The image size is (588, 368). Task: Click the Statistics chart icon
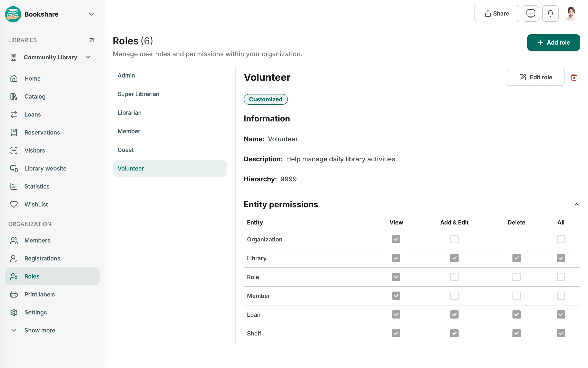pyautogui.click(x=14, y=186)
